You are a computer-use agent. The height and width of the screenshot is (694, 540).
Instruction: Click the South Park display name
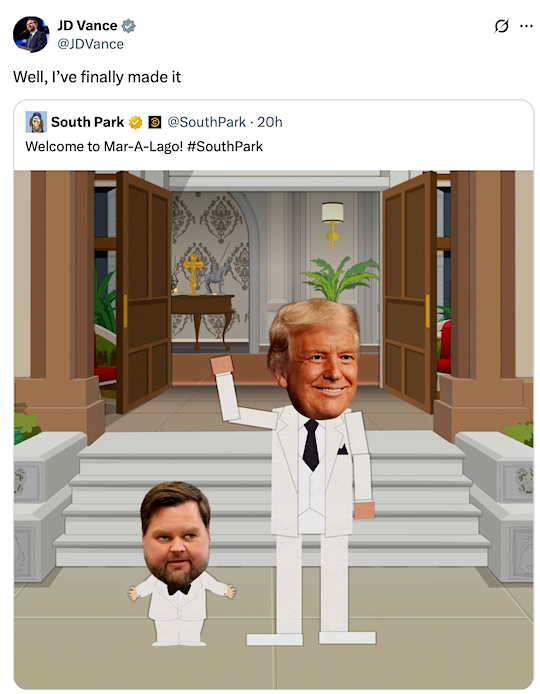pyautogui.click(x=88, y=122)
